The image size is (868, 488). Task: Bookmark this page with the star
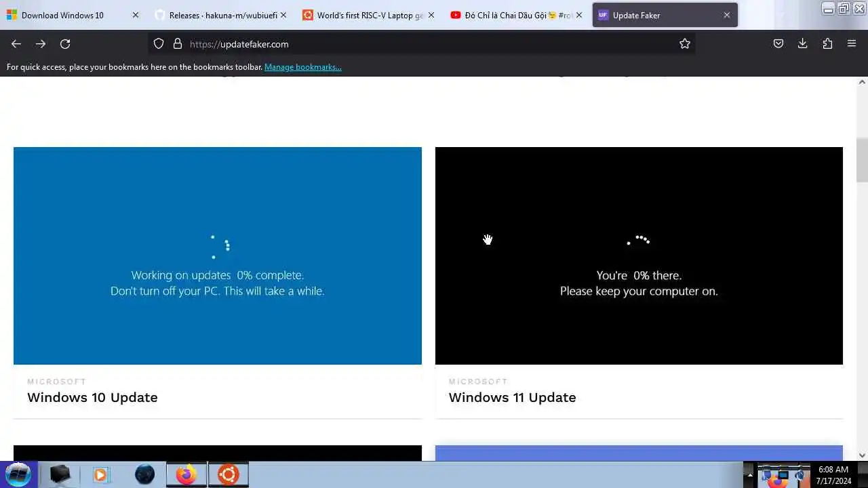coord(685,44)
